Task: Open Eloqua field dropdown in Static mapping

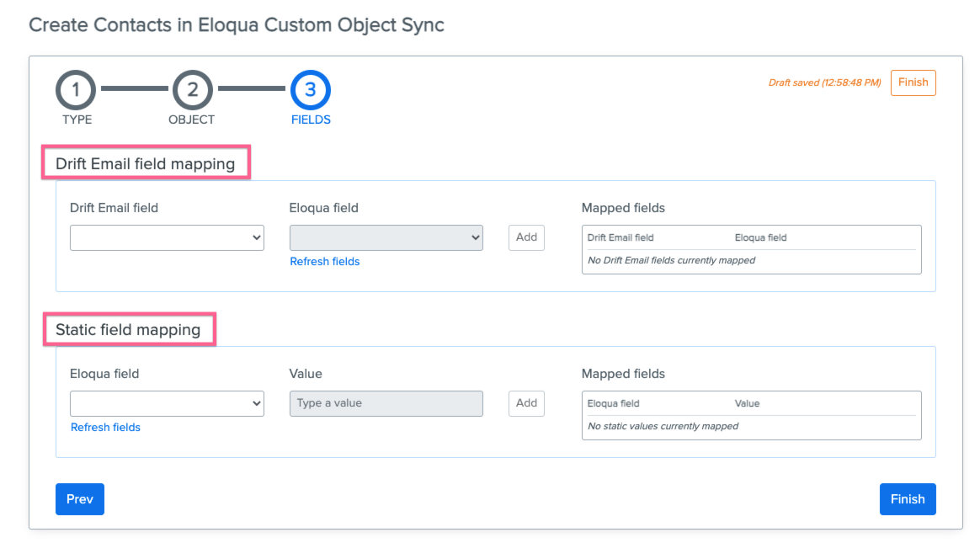Action: click(x=167, y=403)
